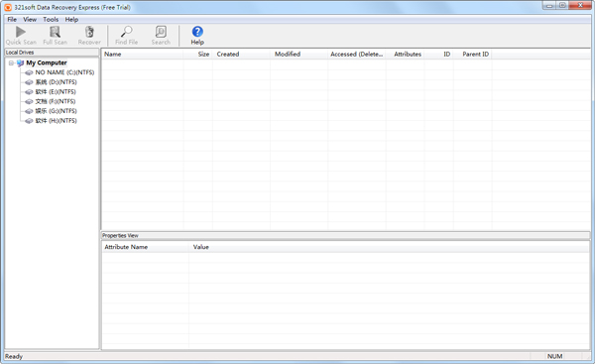Sort by the Size column header
This screenshot has width=595, height=364.
coord(197,55)
